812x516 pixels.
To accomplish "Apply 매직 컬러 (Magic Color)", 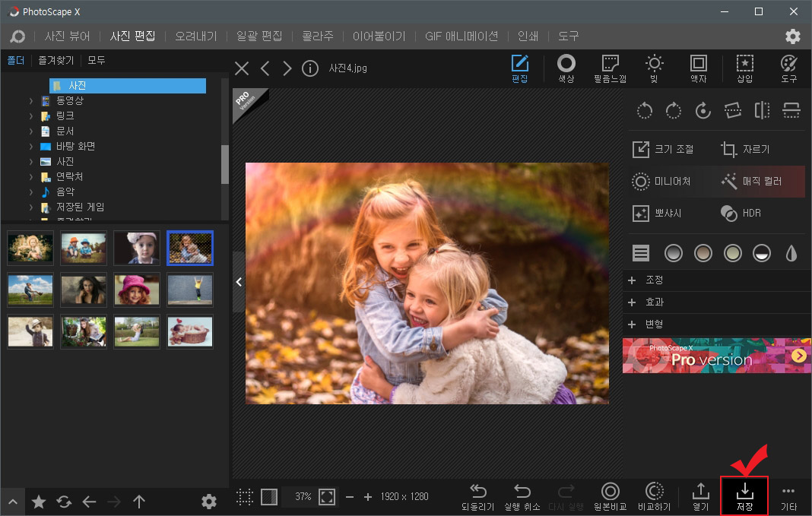I will click(x=752, y=181).
